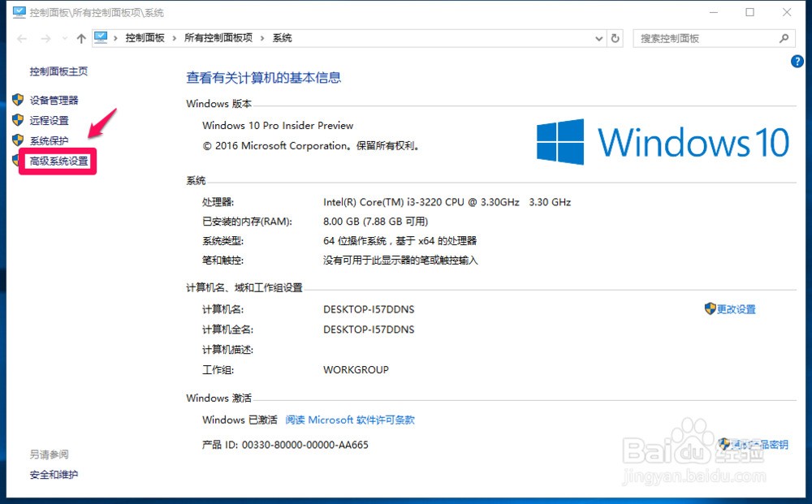Open 系统保护 link

[49, 140]
